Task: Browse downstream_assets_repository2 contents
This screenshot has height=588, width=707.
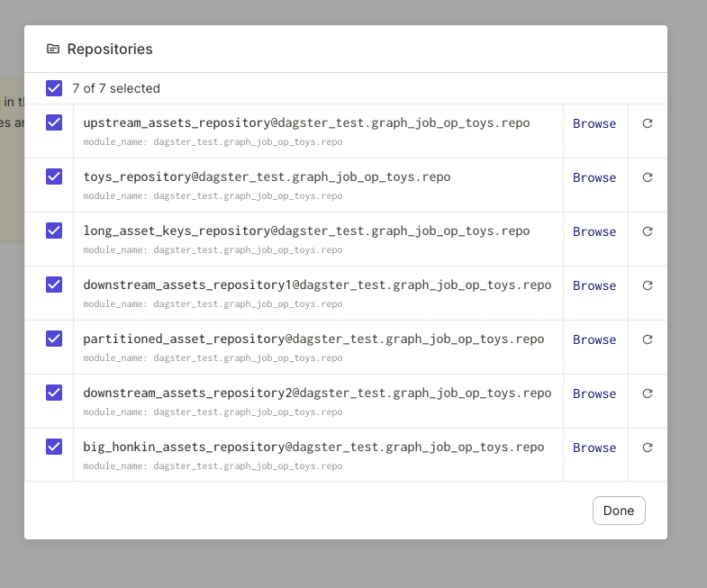Action: click(x=594, y=394)
